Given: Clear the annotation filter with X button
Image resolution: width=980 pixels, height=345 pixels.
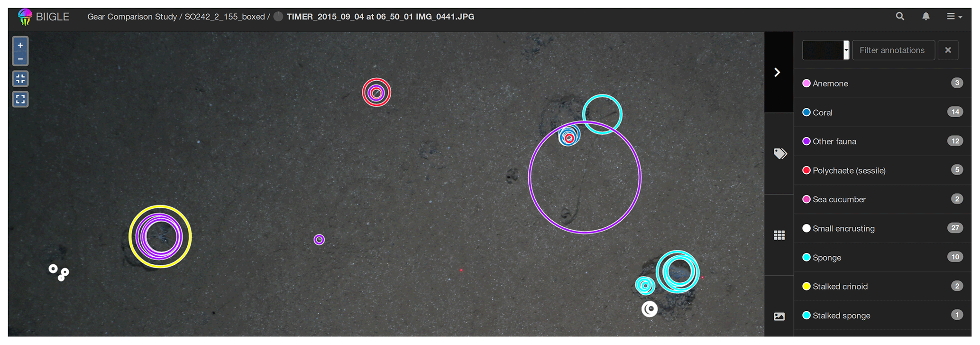Looking at the screenshot, I should pos(948,50).
